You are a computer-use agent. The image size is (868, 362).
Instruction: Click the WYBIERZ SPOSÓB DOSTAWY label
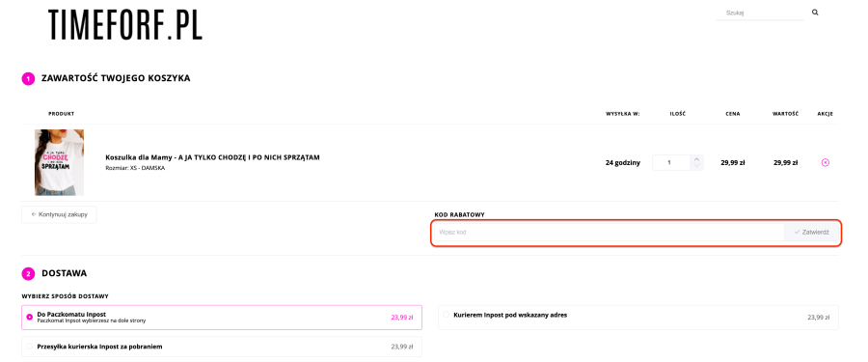point(66,296)
